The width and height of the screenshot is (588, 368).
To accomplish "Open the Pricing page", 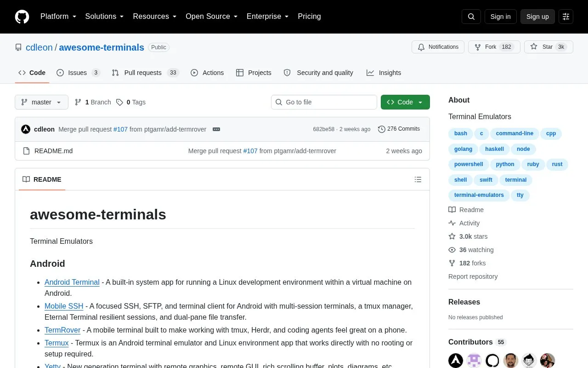I will tap(309, 17).
